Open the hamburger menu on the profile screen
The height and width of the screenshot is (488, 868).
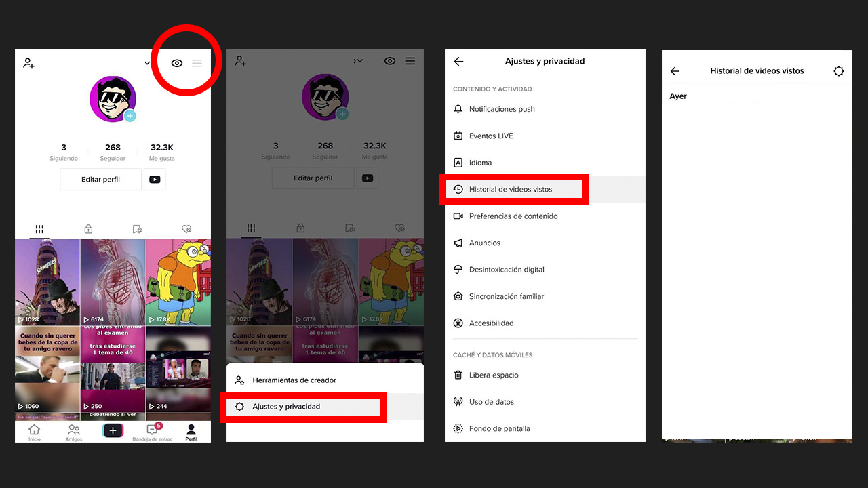[x=197, y=63]
